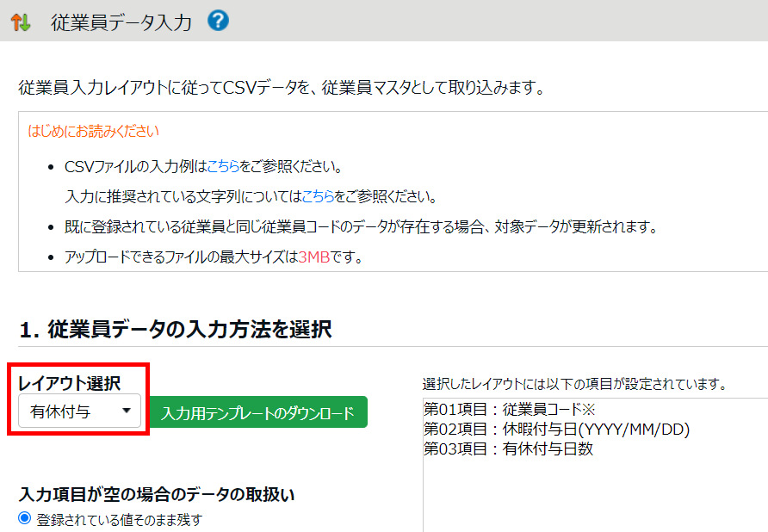The height and width of the screenshot is (532, 768).
Task: Open the 推奨されている文字列 こちら link
Action: click(318, 196)
